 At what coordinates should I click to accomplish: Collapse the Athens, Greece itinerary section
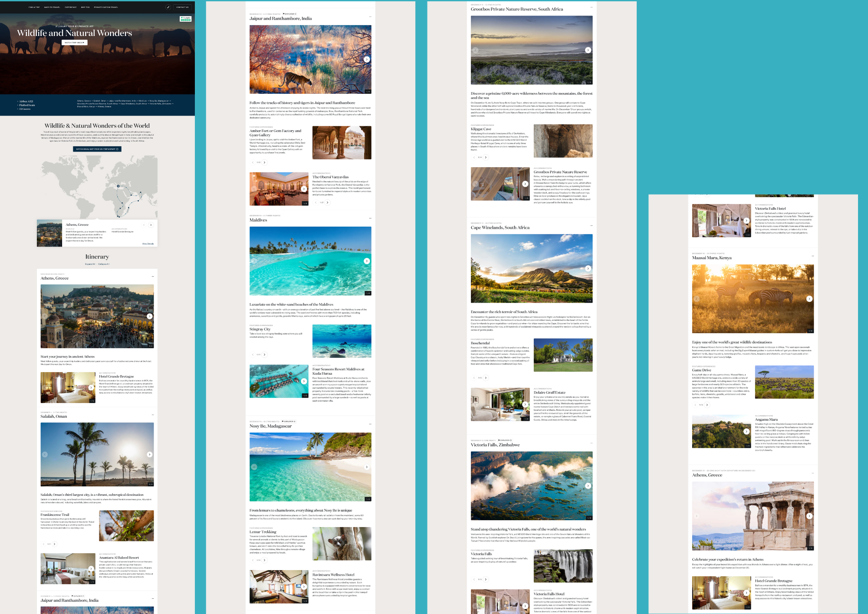(x=153, y=277)
